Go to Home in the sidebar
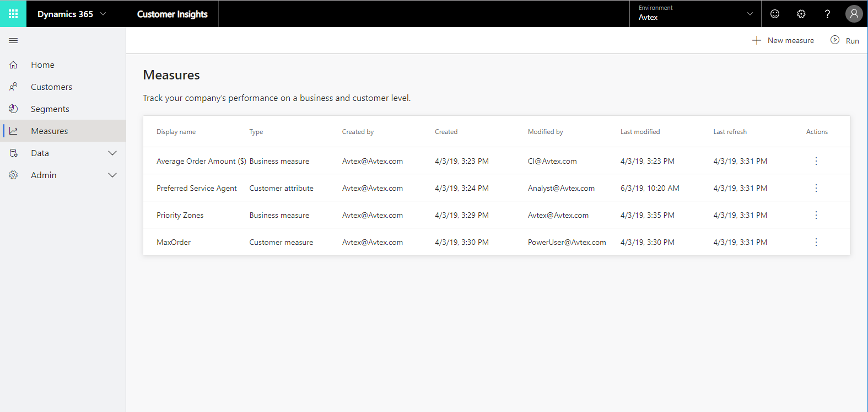Screen dimensions: 868x412 coord(42,65)
